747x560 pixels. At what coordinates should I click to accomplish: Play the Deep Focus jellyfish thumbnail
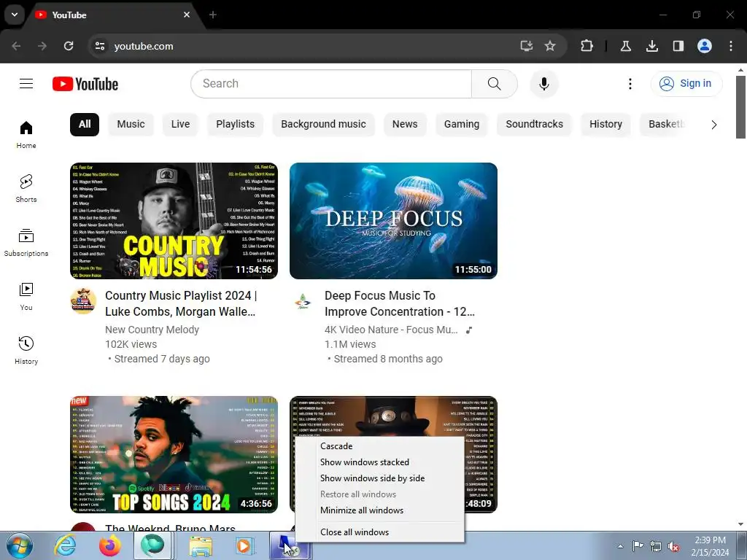tap(393, 221)
